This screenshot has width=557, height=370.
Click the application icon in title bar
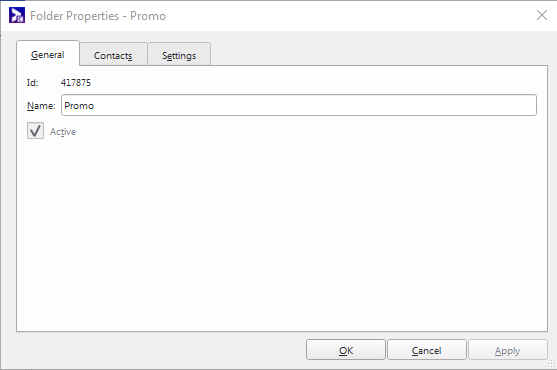tap(17, 15)
